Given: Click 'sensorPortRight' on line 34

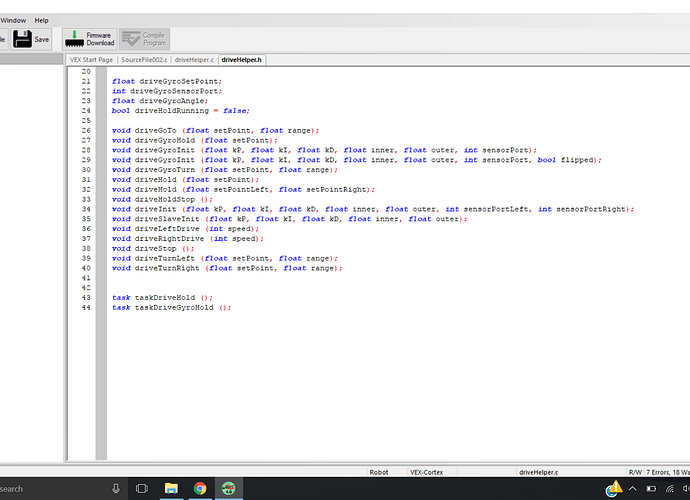Looking at the screenshot, I should (591, 210).
